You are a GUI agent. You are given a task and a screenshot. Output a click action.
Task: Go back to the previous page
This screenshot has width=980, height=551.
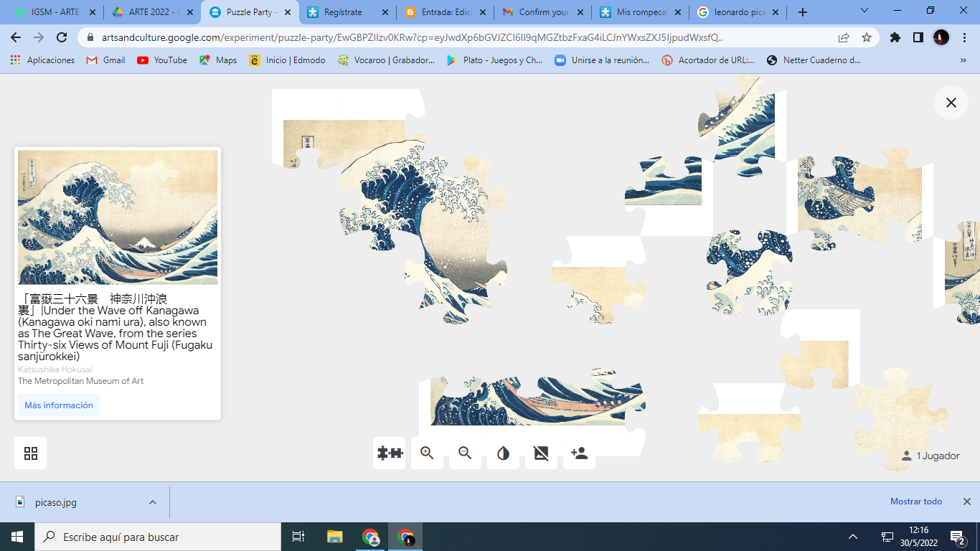(x=16, y=37)
